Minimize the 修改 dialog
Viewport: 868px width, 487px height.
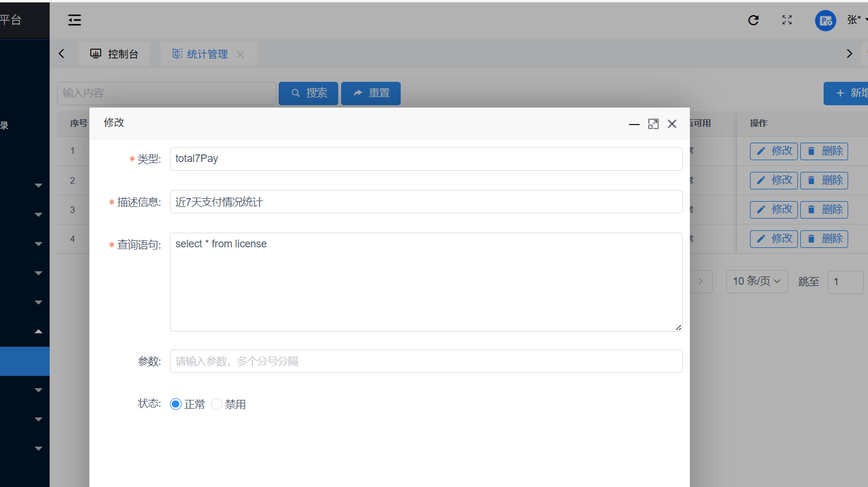point(634,124)
